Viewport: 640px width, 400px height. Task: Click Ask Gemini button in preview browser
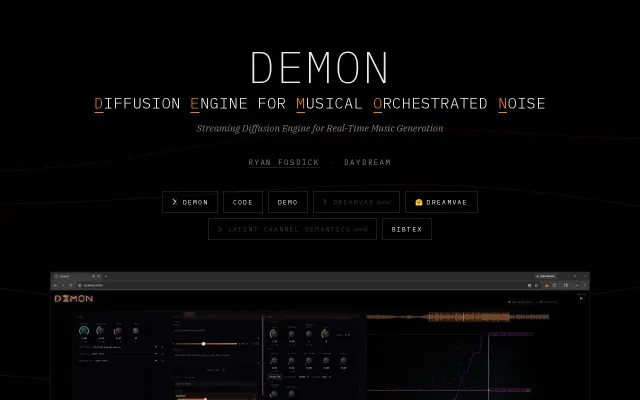(545, 276)
